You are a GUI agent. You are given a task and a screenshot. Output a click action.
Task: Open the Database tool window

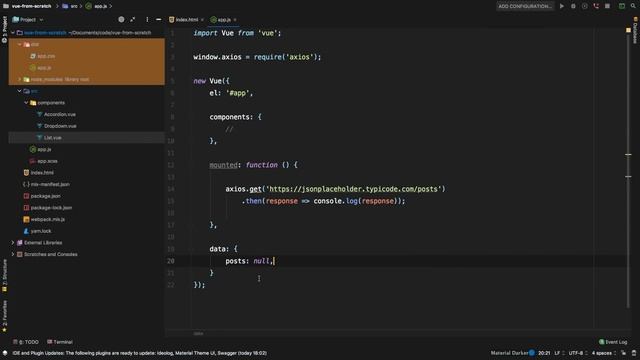(x=635, y=31)
